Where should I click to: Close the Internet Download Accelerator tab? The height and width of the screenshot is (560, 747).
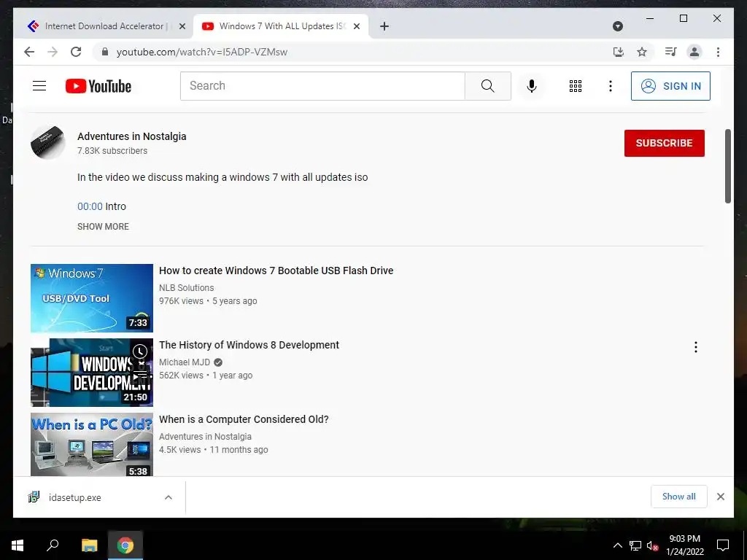pyautogui.click(x=182, y=26)
